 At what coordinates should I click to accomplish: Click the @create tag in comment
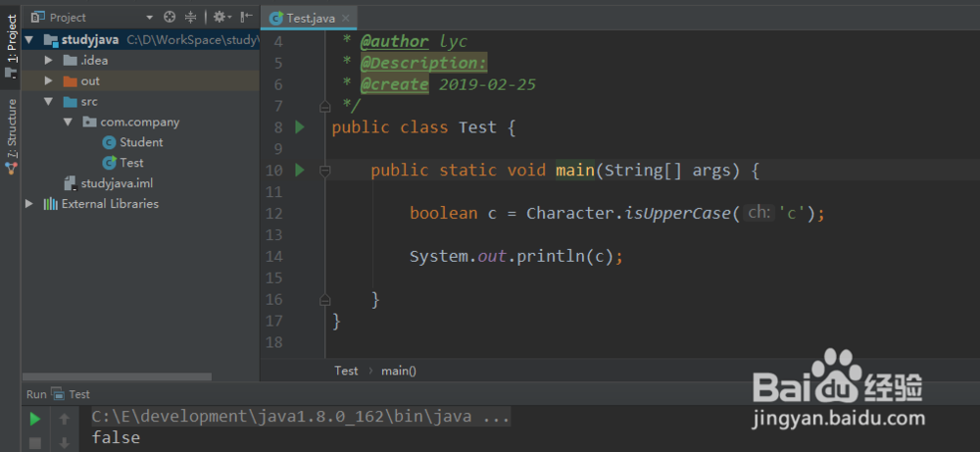point(394,84)
